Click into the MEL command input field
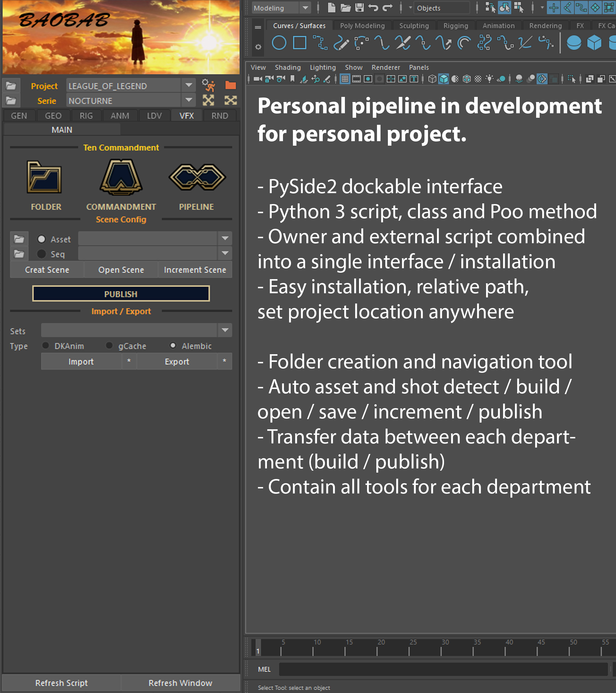The height and width of the screenshot is (693, 616). click(441, 669)
